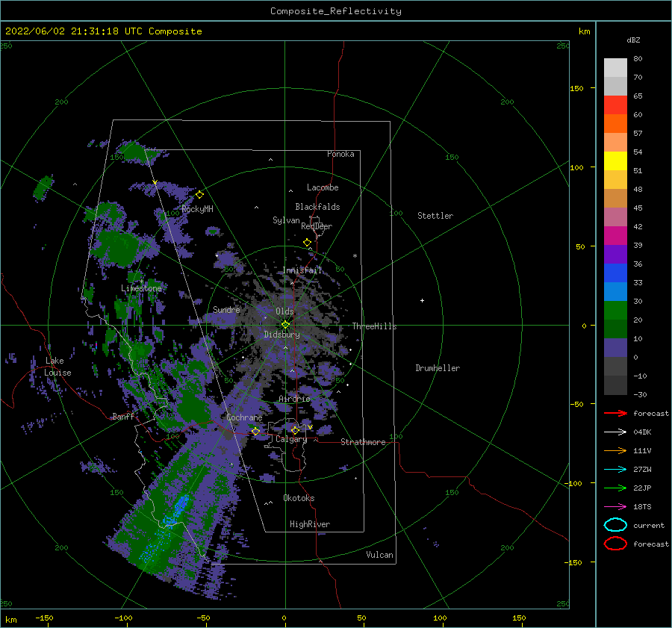672x628 pixels.
Task: Click the light gray 70-80 dBZ swatch
Action: 615,68
